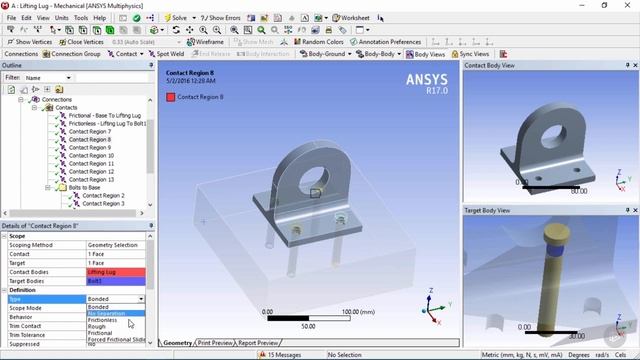Open the Body-Body dropdown
640x360 pixels.
(399, 54)
